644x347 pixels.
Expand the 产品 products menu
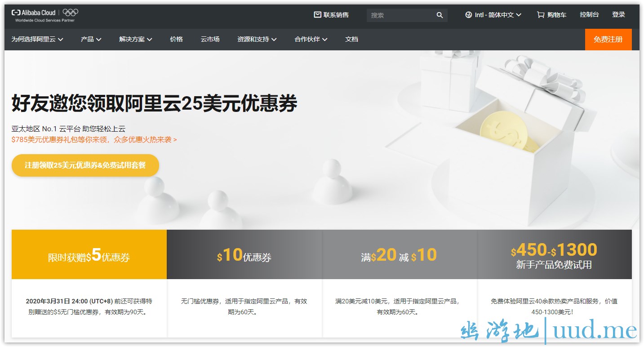[x=91, y=39]
